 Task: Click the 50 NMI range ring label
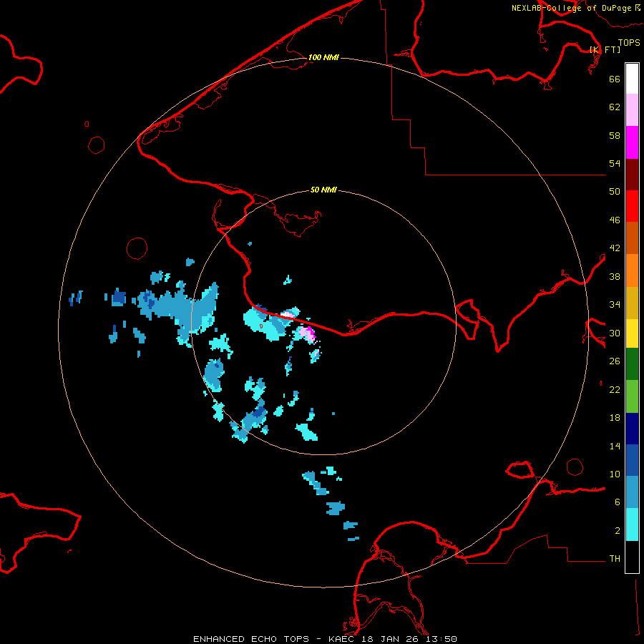pos(323,190)
